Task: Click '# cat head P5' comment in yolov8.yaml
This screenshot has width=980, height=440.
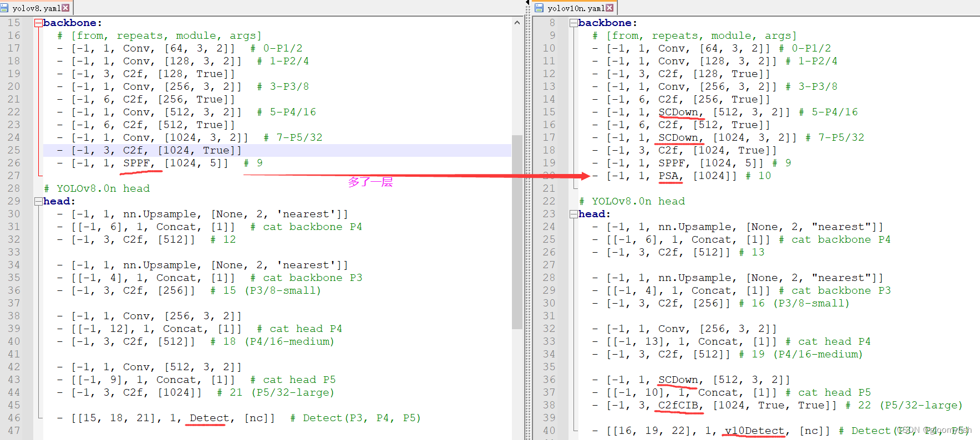Action: point(293,380)
